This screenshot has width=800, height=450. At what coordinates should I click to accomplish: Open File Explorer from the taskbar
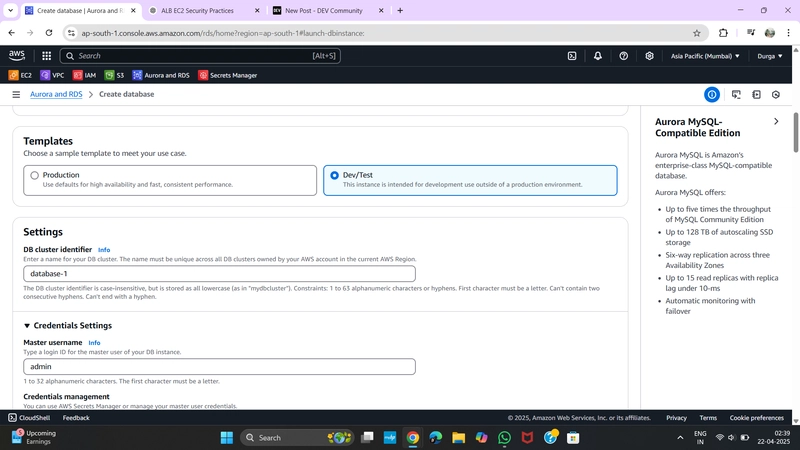point(458,437)
